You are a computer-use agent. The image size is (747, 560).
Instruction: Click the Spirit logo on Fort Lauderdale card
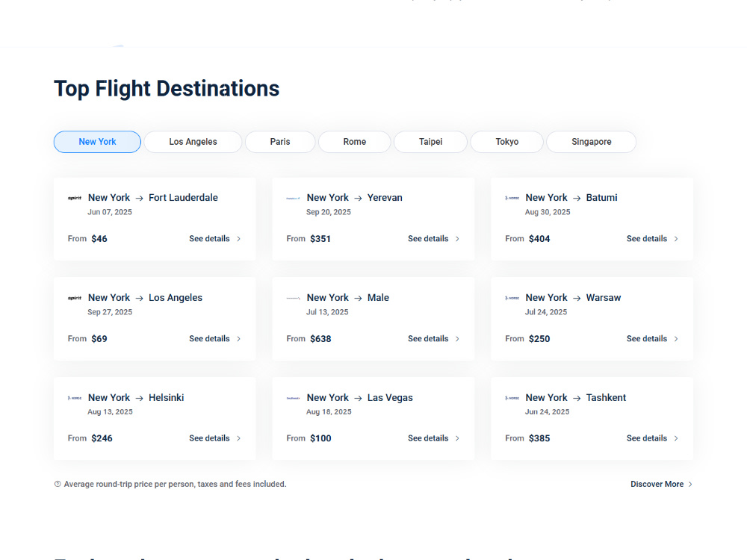point(75,198)
